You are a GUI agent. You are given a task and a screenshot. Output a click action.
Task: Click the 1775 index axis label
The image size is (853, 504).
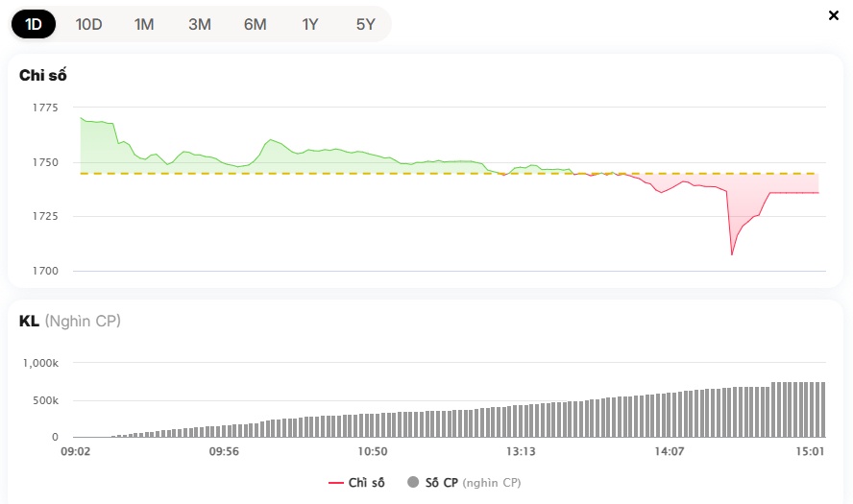point(45,108)
